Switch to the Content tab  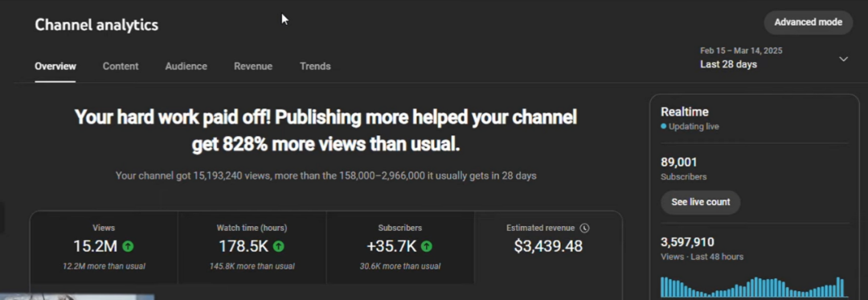(121, 67)
